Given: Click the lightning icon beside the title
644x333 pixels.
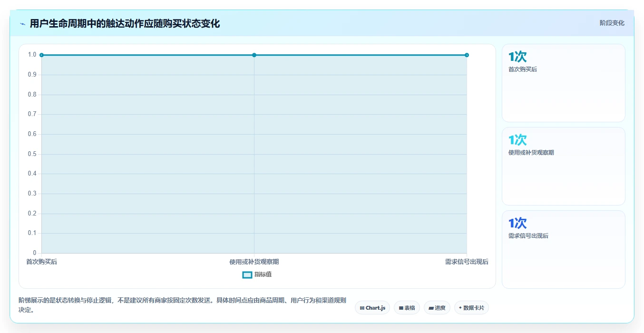Looking at the screenshot, I should [23, 24].
